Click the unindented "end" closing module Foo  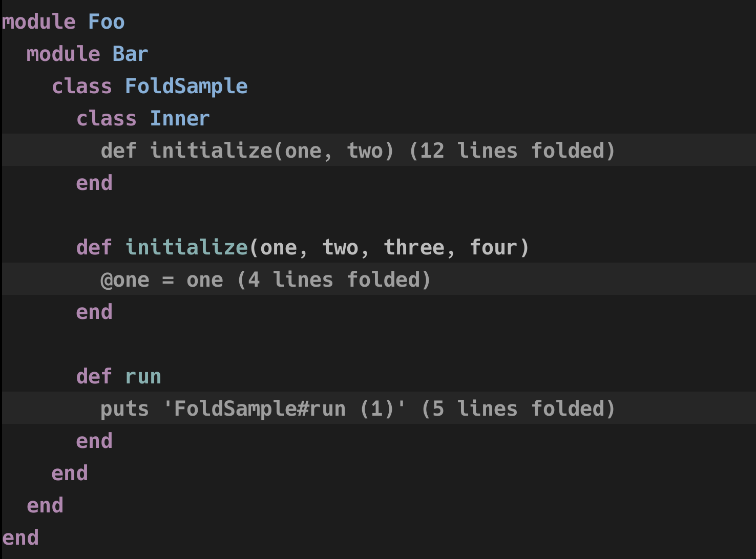pyautogui.click(x=20, y=538)
